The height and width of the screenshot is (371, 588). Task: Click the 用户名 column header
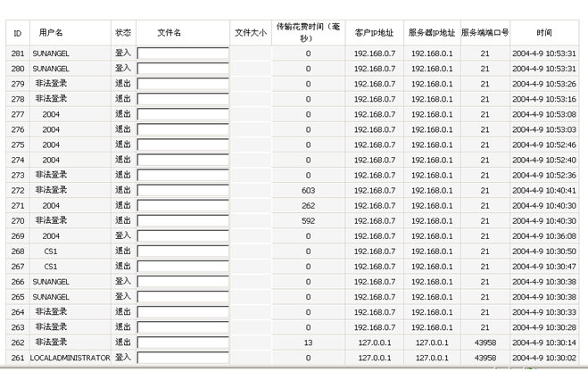(x=51, y=33)
